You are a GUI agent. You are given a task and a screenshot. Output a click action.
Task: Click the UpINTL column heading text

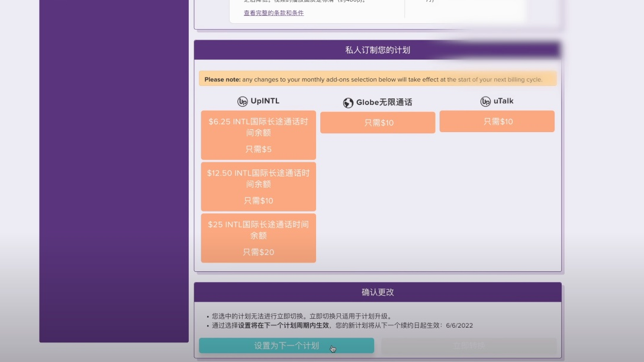click(x=265, y=101)
